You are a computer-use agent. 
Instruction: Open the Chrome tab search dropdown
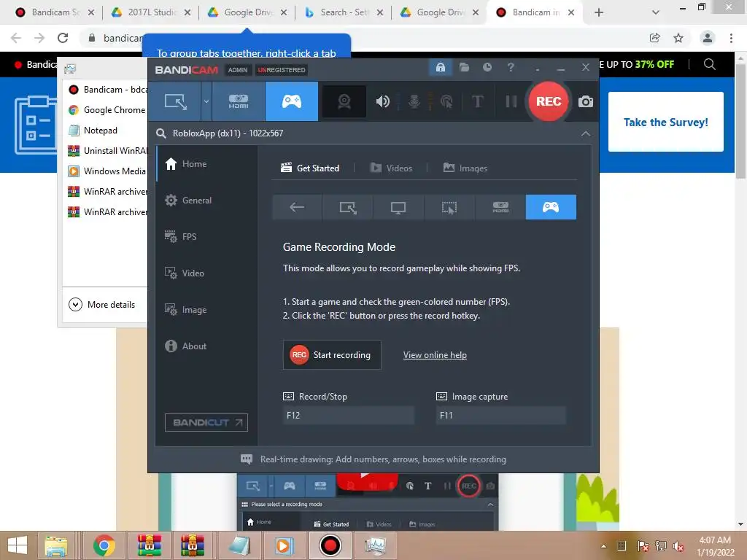(x=656, y=12)
